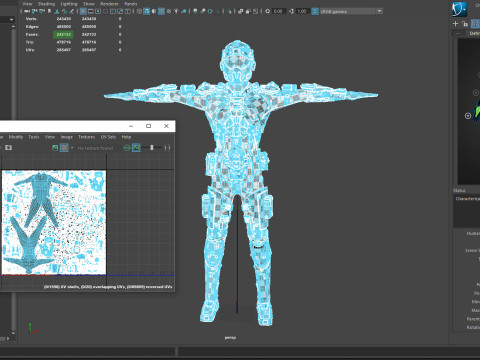Click the lock icon in the HumanIK panel
This screenshot has height=360, width=480.
[465, 24]
